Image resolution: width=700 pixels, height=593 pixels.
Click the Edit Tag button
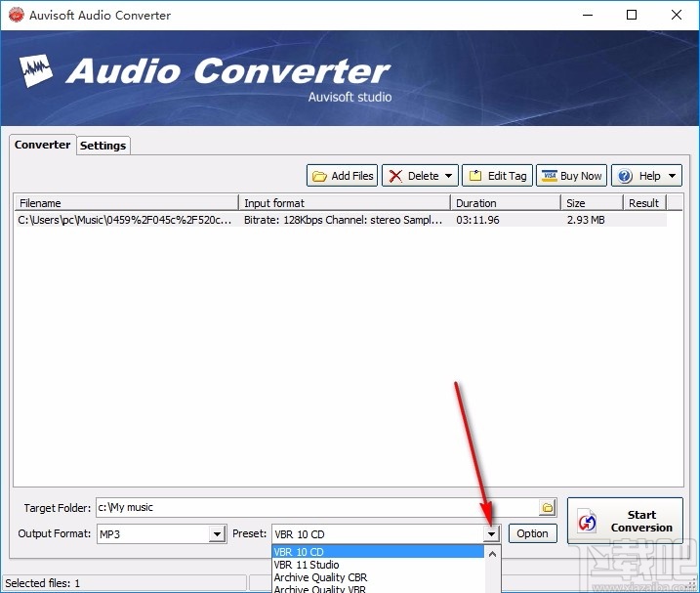tap(497, 176)
